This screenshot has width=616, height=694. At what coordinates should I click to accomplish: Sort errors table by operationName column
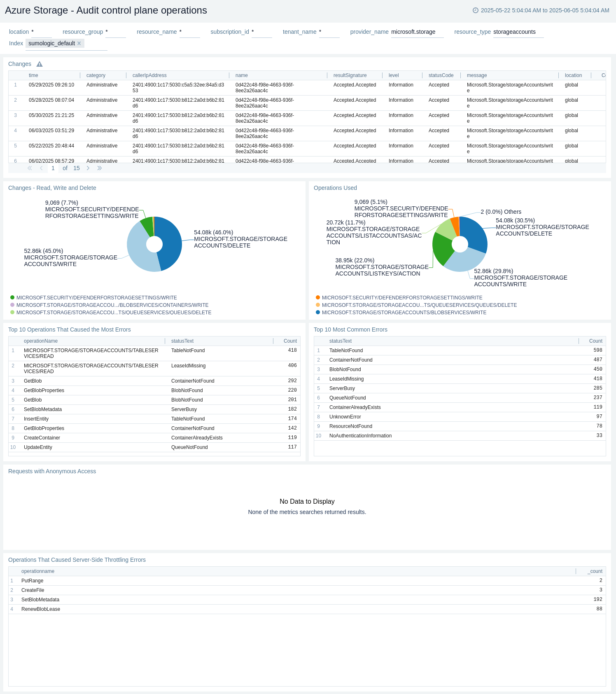pos(41,341)
